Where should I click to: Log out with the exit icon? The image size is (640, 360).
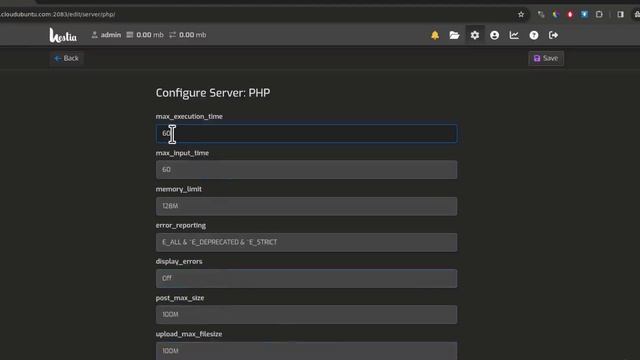(553, 35)
